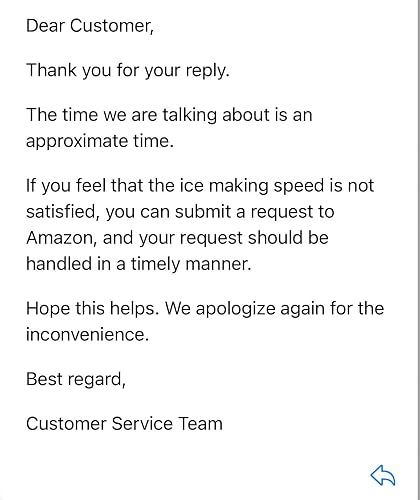
Task: Select the "Best regard," closing line
Action: [x=76, y=379]
